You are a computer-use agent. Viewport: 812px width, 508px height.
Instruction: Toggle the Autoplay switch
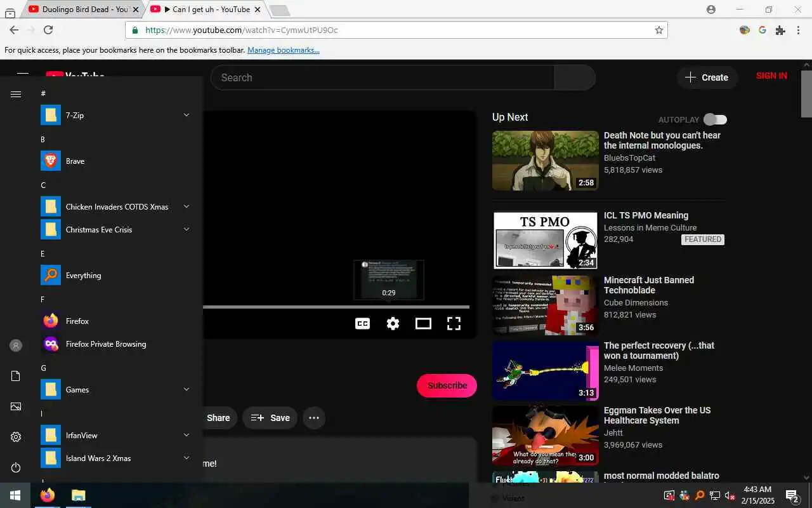[x=715, y=119]
